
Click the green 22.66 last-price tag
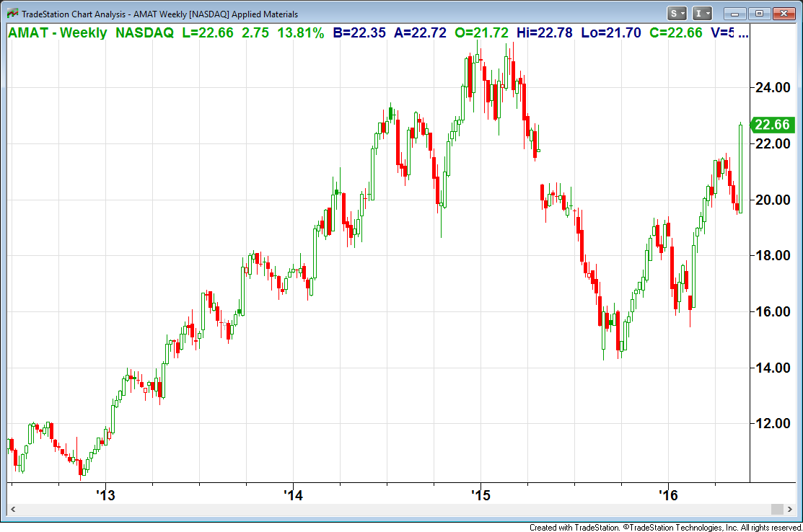coord(772,125)
